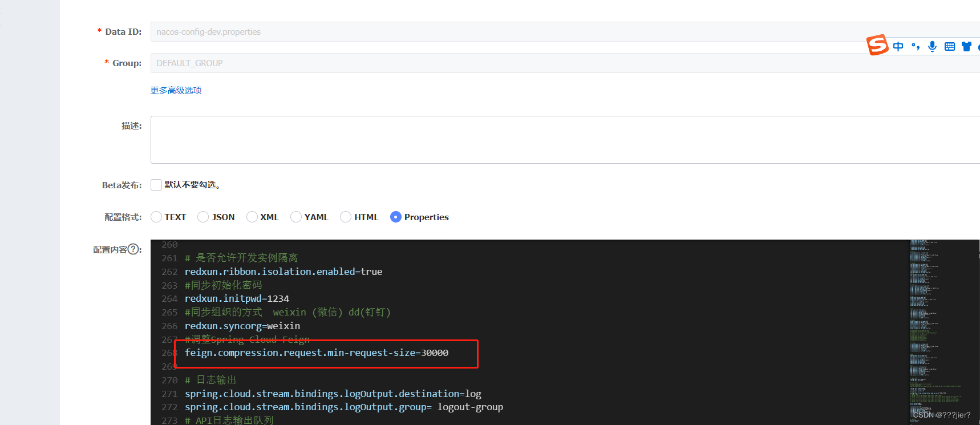Select the TEXT format radio button

click(156, 217)
